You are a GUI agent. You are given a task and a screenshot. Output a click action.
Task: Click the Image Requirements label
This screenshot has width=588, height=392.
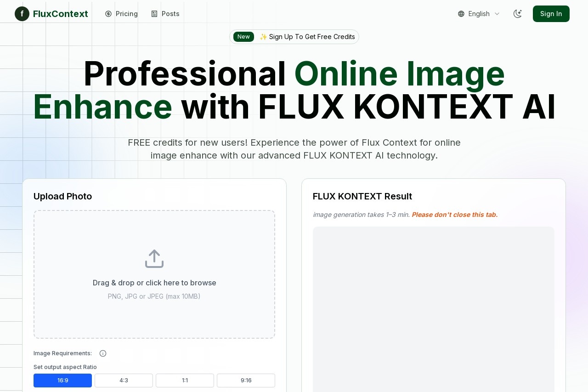point(62,353)
